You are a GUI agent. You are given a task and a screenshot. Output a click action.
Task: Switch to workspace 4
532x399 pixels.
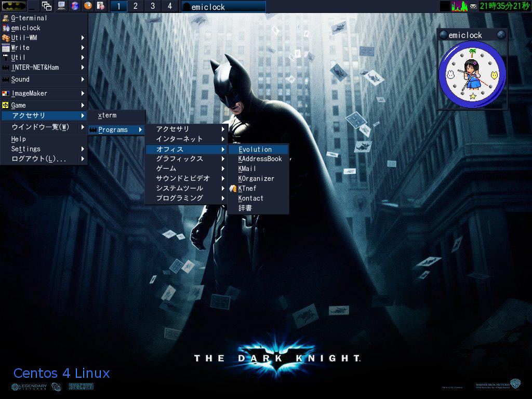(170, 6)
